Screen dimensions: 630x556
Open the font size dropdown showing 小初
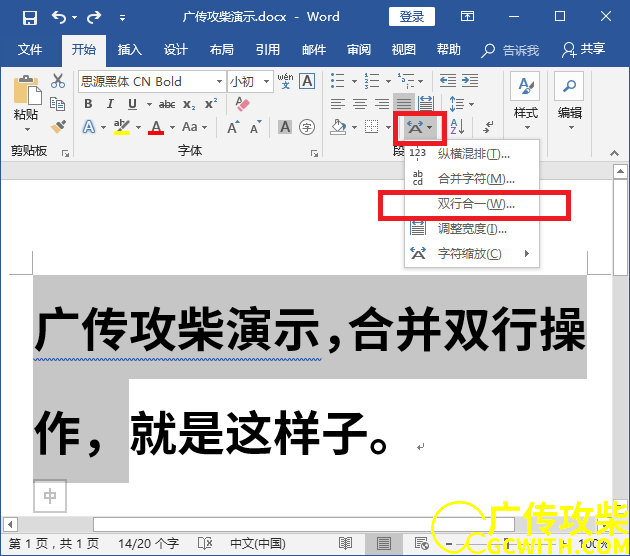(266, 82)
